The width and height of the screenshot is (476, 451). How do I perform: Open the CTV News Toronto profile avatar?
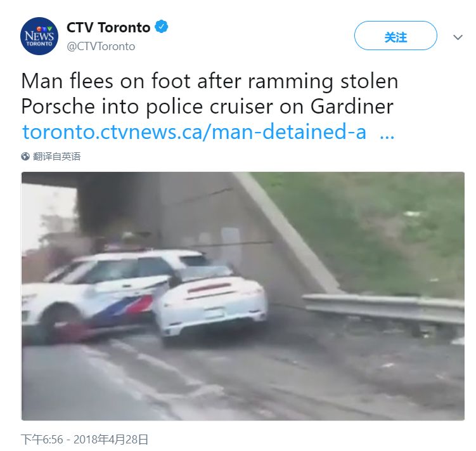coord(39,36)
